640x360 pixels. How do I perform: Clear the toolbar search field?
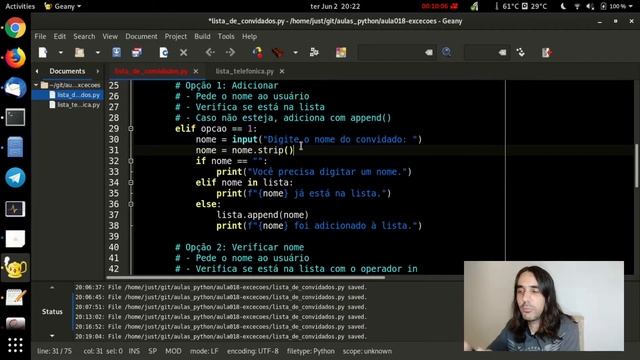click(x=429, y=52)
